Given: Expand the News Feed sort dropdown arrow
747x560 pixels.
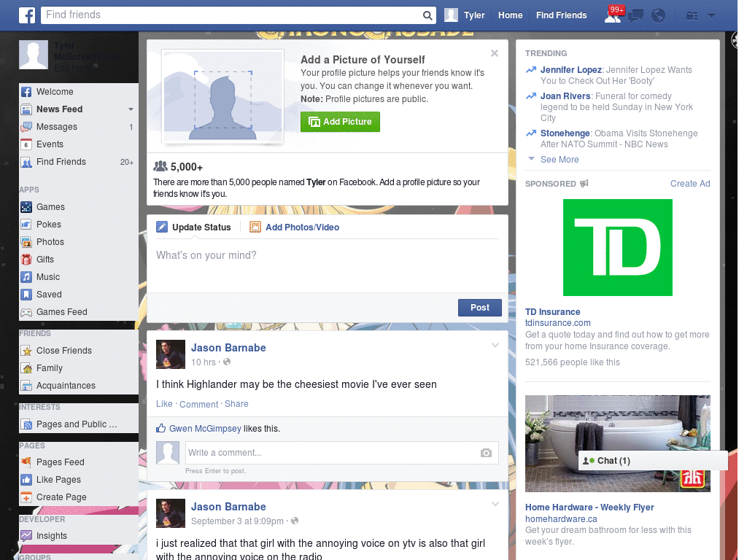Looking at the screenshot, I should point(131,109).
